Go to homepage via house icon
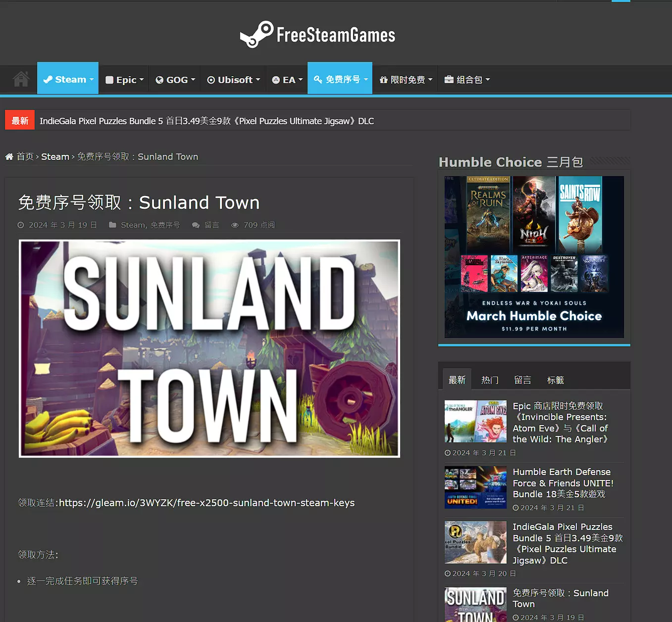Screen dimensions: 672x622 pyautogui.click(x=21, y=79)
